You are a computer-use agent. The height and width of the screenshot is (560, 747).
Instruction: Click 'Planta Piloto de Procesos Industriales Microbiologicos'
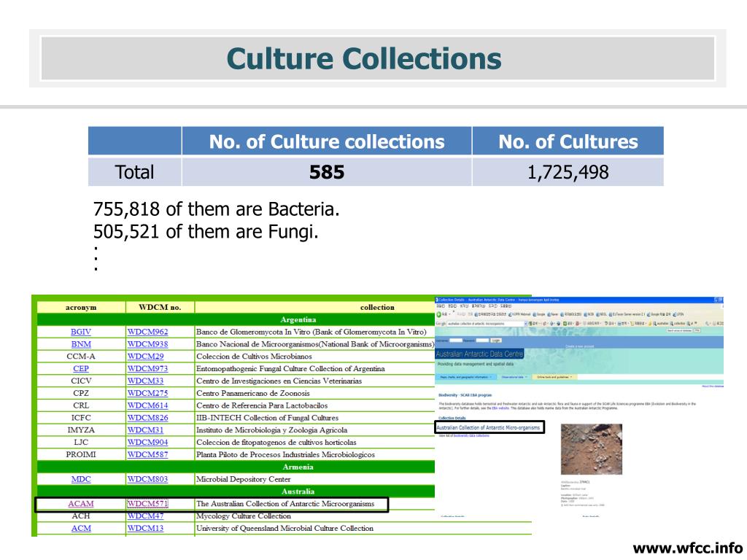tap(285, 455)
